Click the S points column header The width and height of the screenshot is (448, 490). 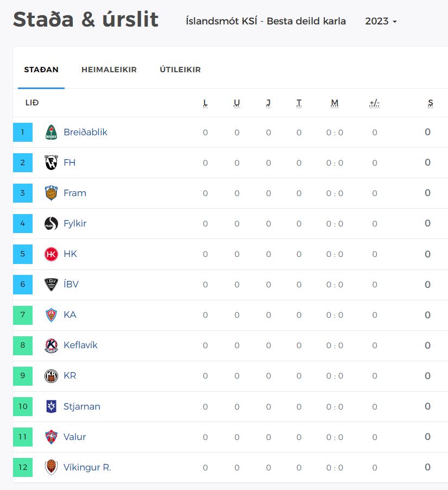[430, 103]
